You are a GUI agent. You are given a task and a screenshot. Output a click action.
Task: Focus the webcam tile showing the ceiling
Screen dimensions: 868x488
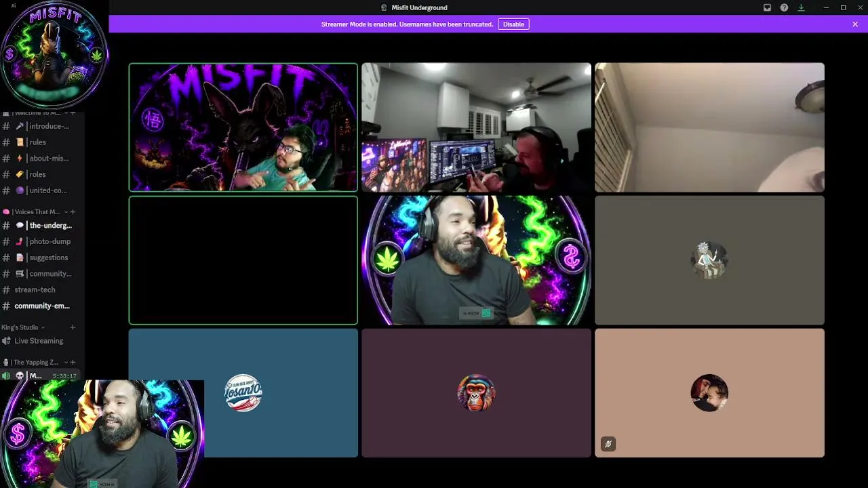(709, 127)
